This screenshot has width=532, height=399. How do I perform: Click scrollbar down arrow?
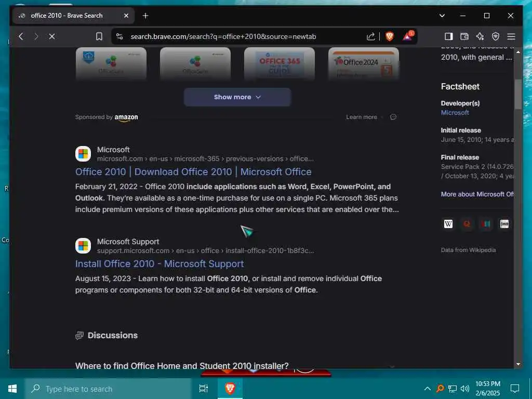(x=518, y=364)
